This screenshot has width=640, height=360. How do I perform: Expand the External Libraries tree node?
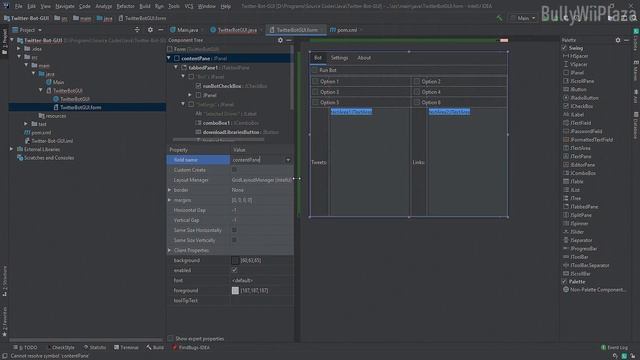tap(11, 149)
